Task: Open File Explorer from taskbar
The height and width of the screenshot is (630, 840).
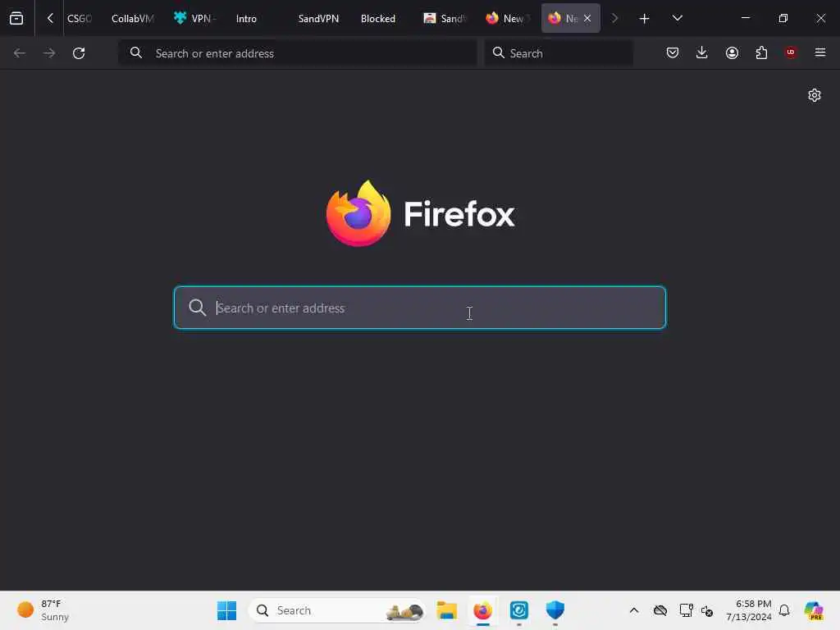Action: coord(447,610)
